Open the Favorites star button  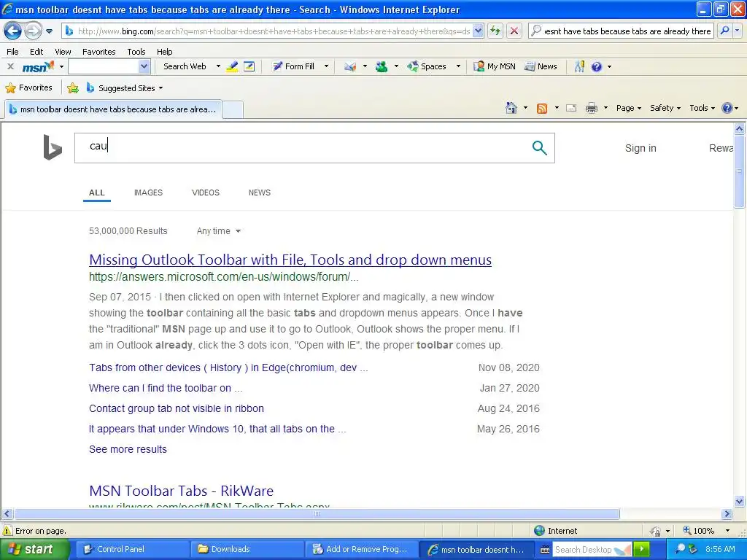28,88
